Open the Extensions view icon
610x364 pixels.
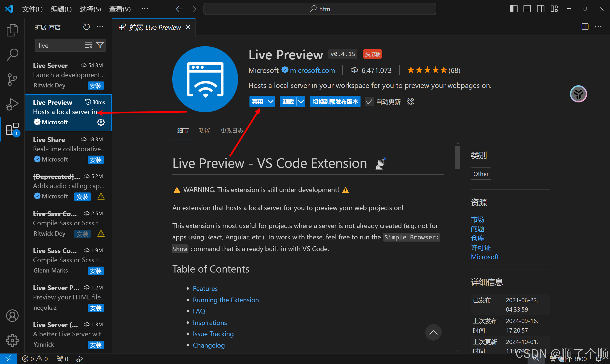click(12, 129)
